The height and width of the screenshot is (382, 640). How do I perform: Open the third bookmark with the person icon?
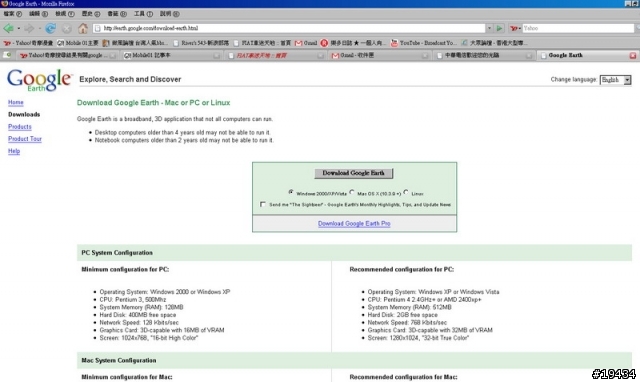(x=135, y=43)
